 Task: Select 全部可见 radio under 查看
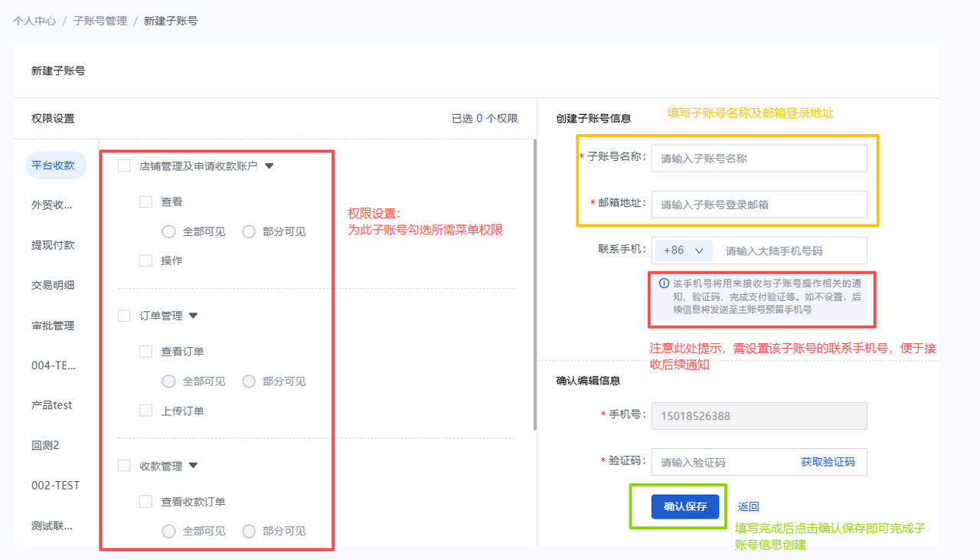pos(168,231)
